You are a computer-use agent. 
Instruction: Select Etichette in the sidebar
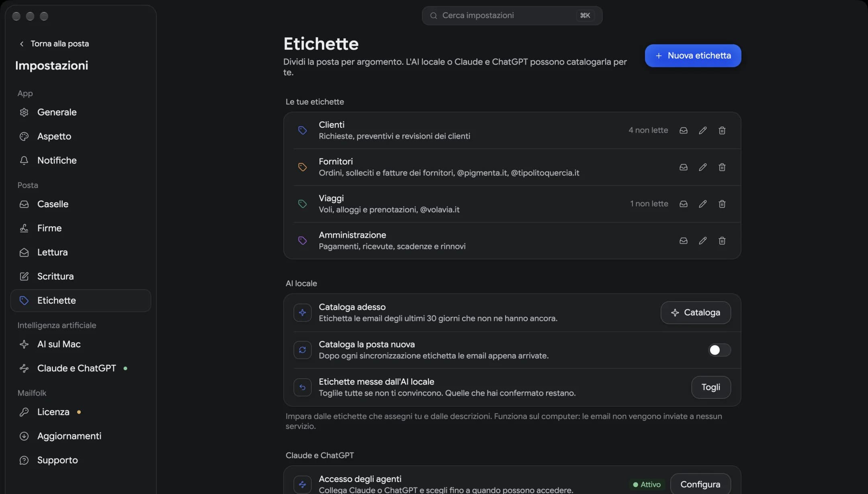coord(80,300)
